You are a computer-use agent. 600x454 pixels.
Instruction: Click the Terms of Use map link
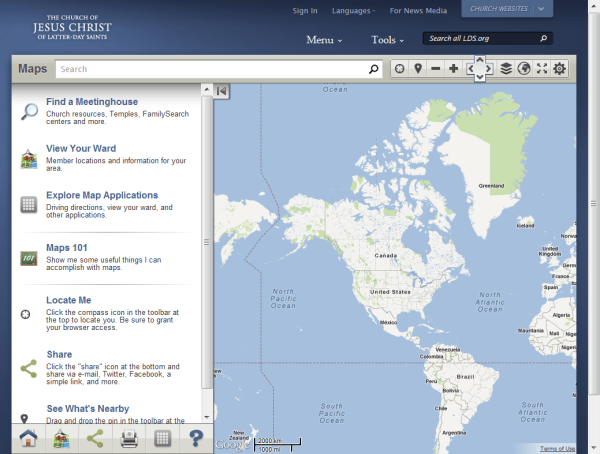pos(557,449)
